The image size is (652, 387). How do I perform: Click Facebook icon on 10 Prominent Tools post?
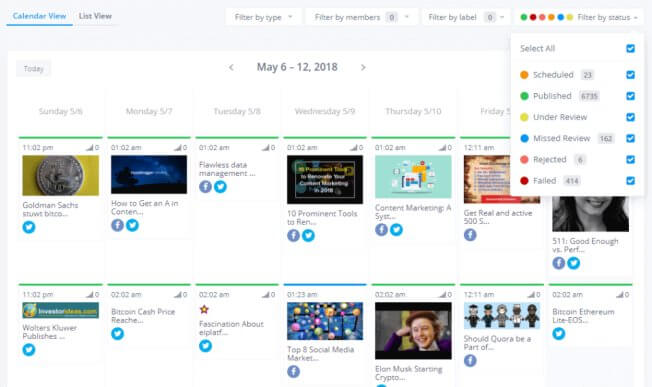click(x=294, y=235)
